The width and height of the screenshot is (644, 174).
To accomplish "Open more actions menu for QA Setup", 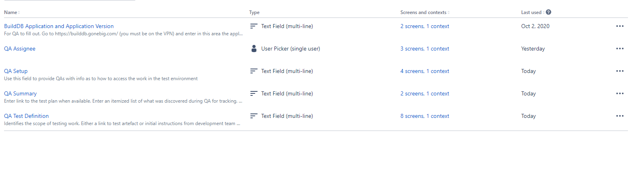I will [x=620, y=71].
